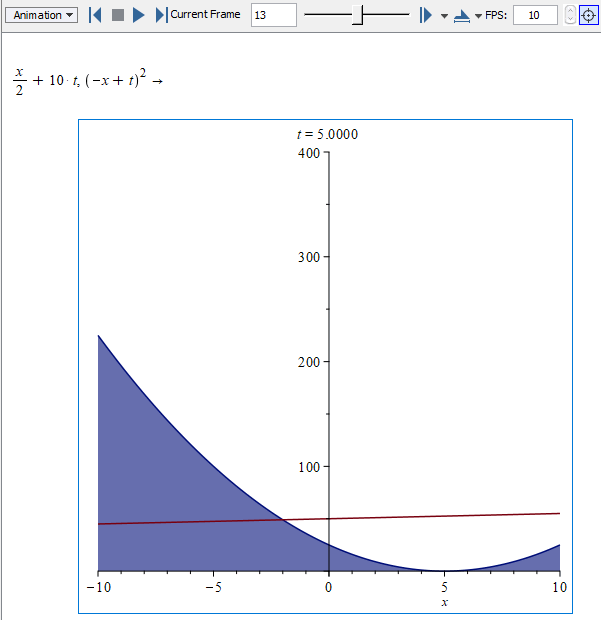Click the forward play direction icon
The height and width of the screenshot is (620, 601).
[425, 15]
